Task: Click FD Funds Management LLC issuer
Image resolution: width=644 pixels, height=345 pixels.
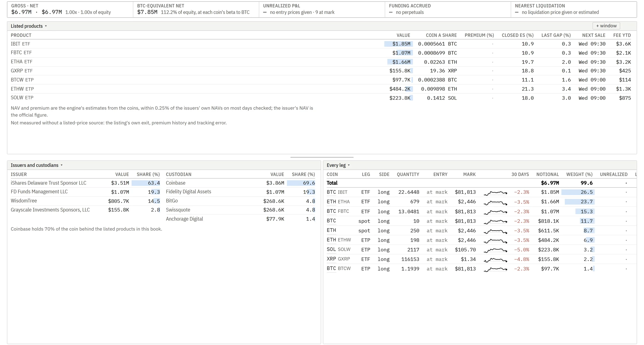Action: [39, 192]
